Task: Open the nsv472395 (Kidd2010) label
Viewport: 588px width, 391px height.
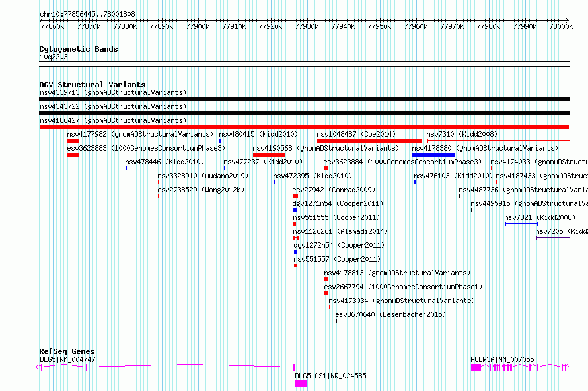Action: (x=312, y=176)
